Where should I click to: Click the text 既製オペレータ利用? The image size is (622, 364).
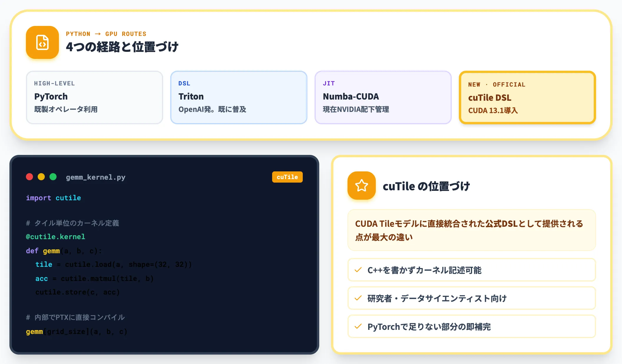[66, 109]
